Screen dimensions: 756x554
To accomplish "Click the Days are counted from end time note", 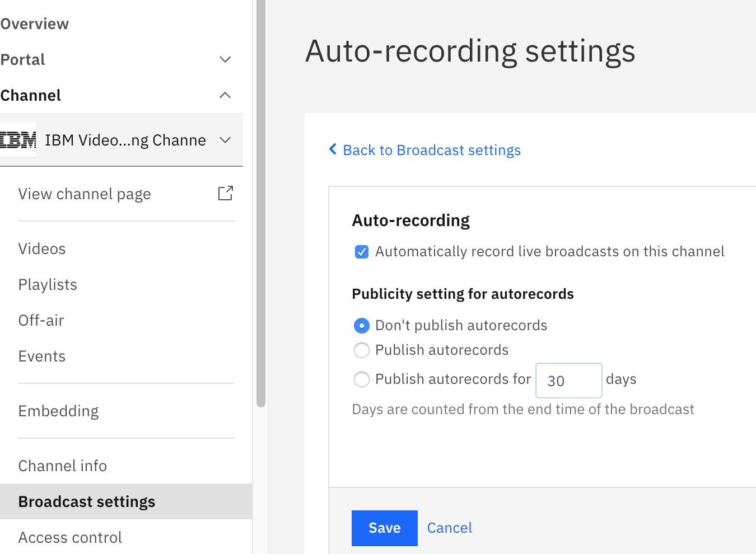I will point(523,409).
